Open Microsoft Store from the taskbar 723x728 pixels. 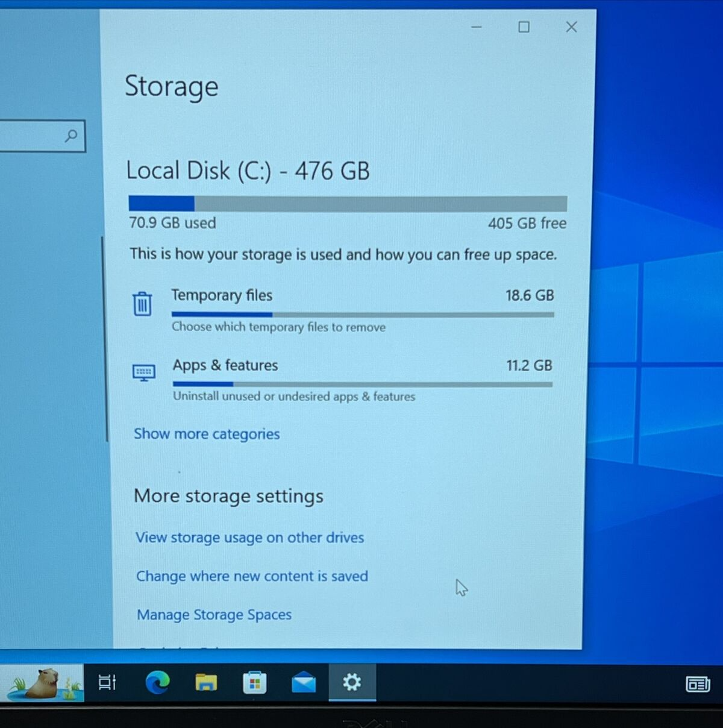pos(255,682)
